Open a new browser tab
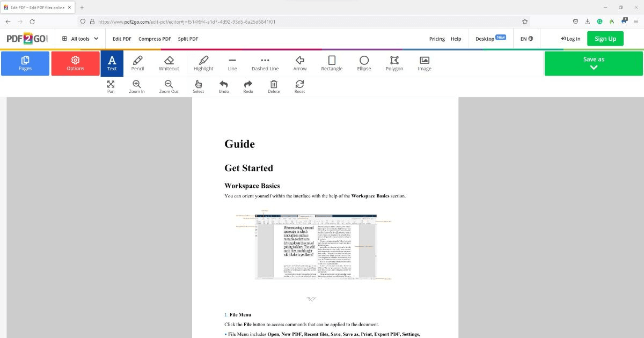Image resolution: width=644 pixels, height=338 pixels. [82, 8]
